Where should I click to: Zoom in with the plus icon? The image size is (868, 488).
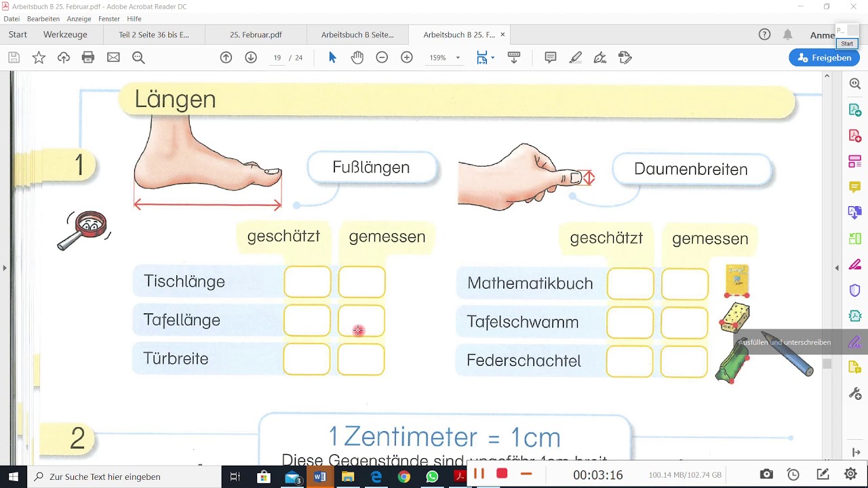tap(407, 58)
